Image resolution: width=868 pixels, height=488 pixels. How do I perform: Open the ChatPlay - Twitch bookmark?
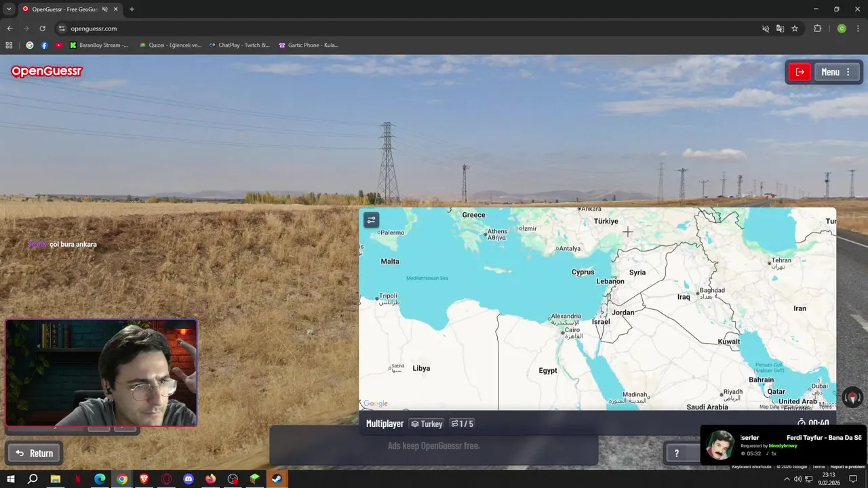(239, 45)
